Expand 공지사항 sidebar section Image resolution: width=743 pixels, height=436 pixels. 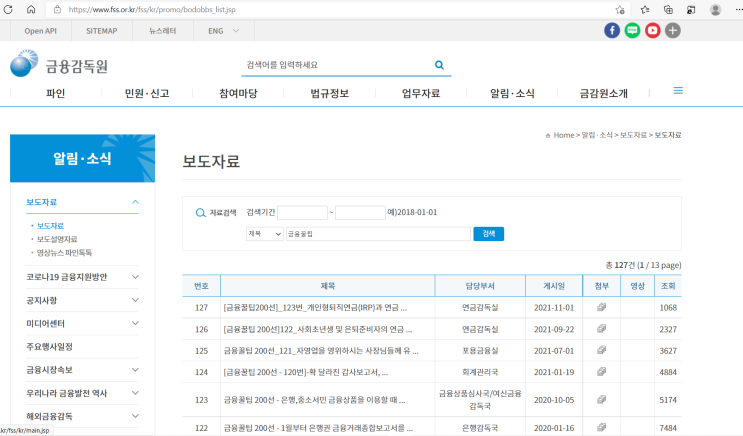click(x=135, y=300)
